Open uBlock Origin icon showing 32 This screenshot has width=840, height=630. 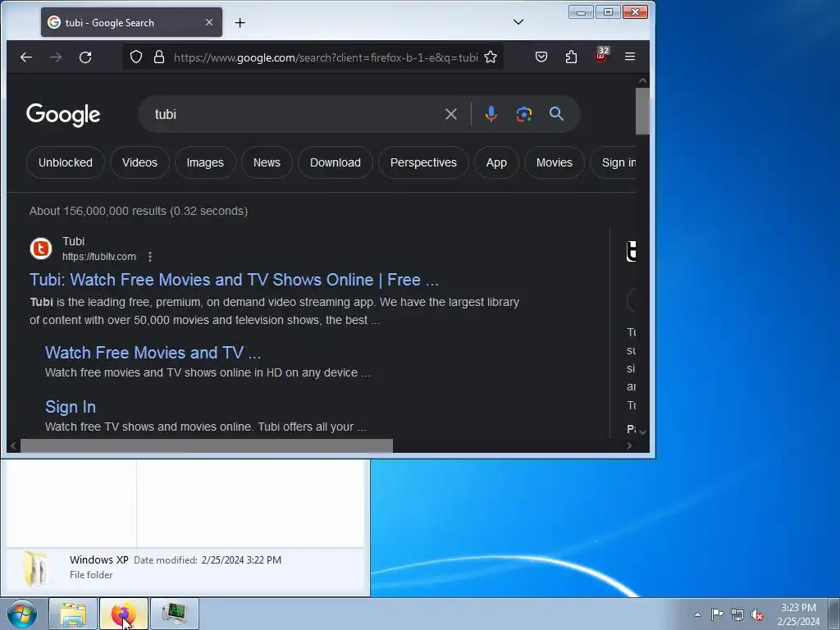pyautogui.click(x=601, y=56)
